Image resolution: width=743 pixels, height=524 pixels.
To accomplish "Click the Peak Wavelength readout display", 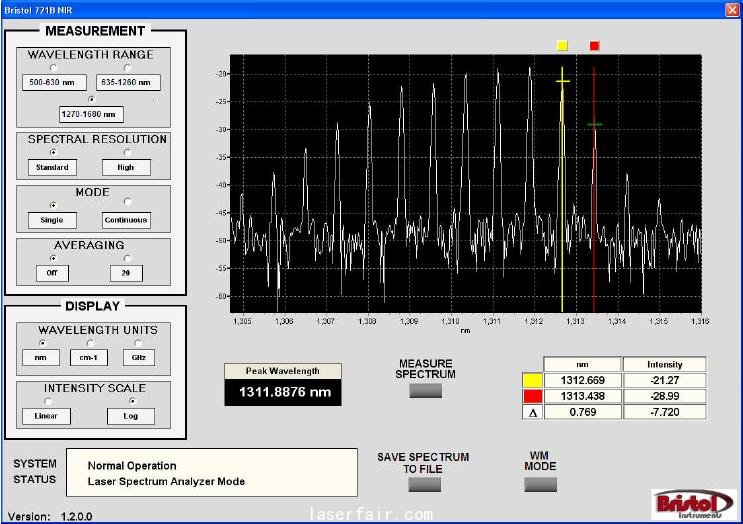I will pyautogui.click(x=284, y=392).
